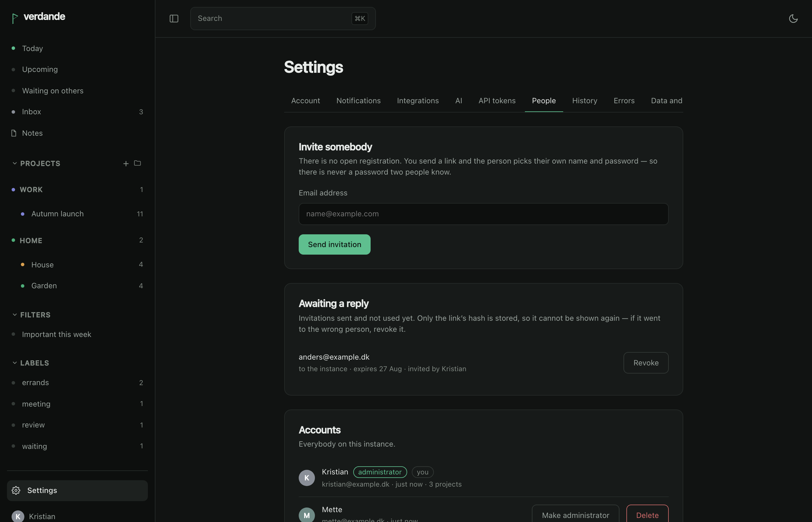Open the Account tab

tap(305, 101)
